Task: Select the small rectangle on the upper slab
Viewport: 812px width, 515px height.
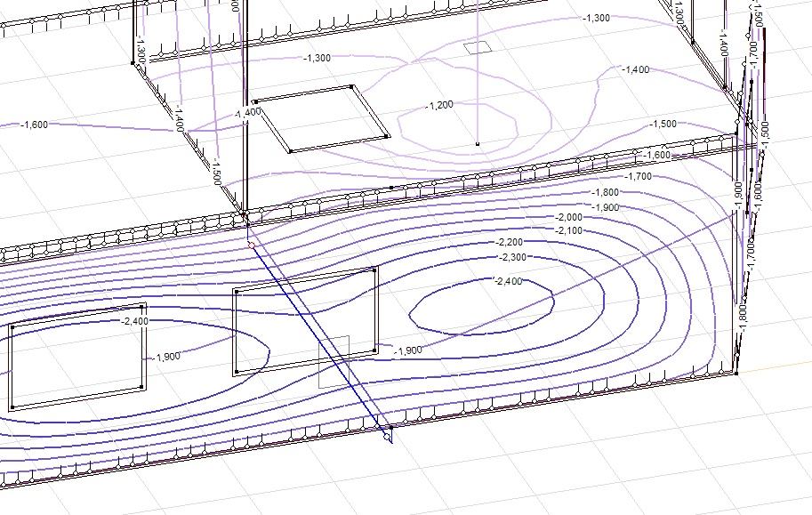Action: click(x=478, y=46)
